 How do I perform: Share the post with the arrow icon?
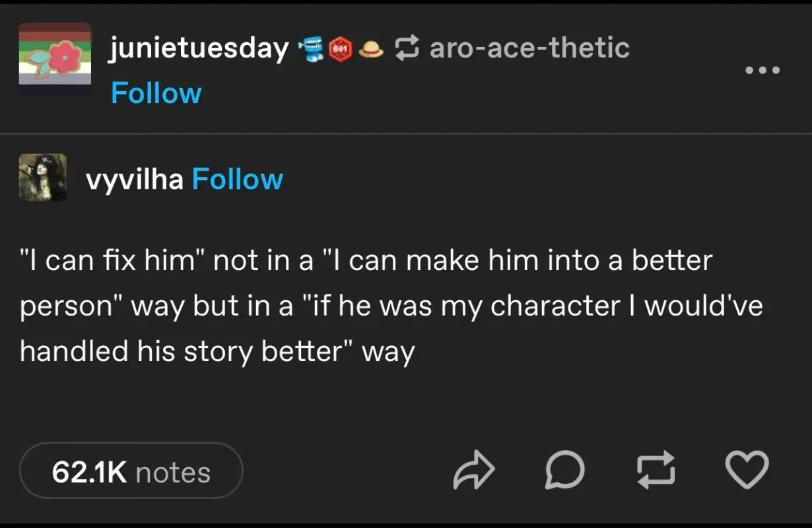click(x=473, y=470)
